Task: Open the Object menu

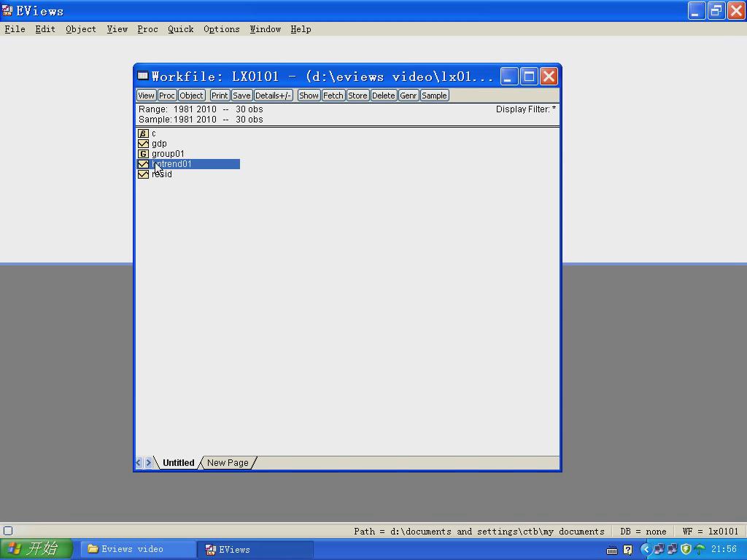Action: coord(80,29)
